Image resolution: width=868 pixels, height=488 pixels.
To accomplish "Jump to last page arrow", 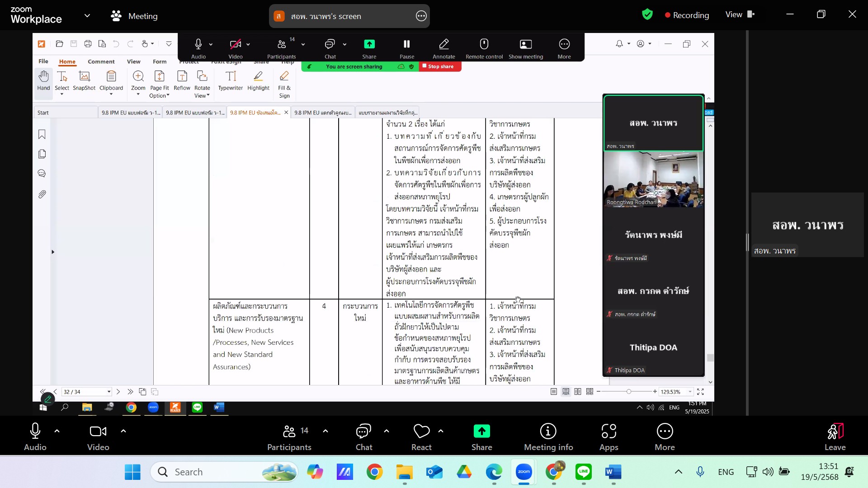I will [130, 392].
